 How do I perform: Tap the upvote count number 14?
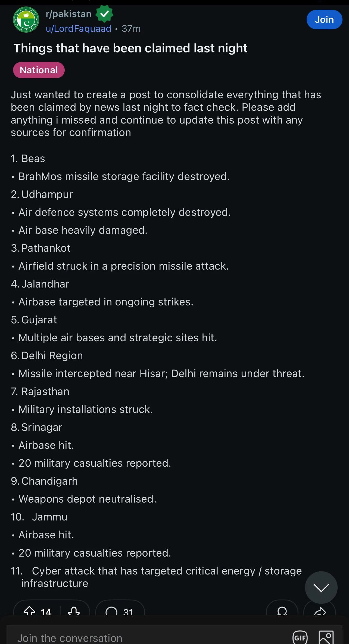[x=46, y=612]
